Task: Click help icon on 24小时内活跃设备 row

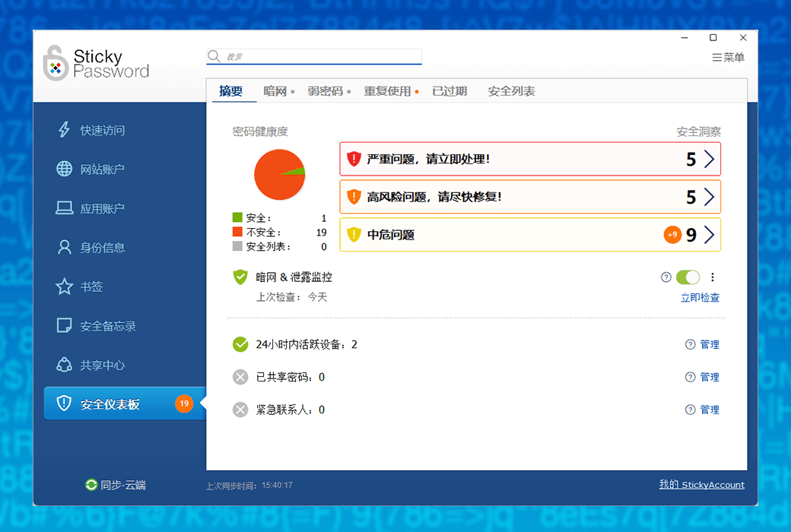Action: [690, 344]
